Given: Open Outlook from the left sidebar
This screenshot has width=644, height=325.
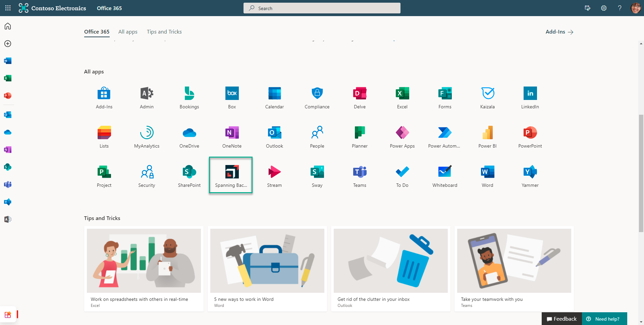Looking at the screenshot, I should point(8,115).
